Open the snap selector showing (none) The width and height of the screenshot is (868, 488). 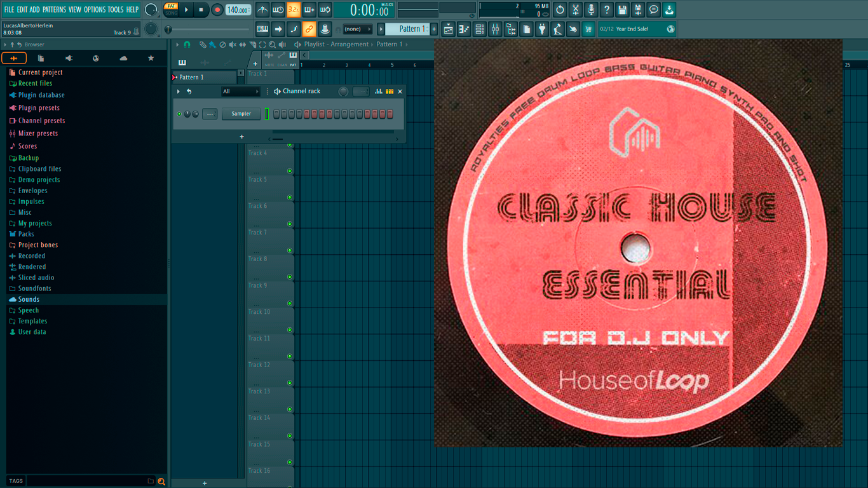click(357, 29)
